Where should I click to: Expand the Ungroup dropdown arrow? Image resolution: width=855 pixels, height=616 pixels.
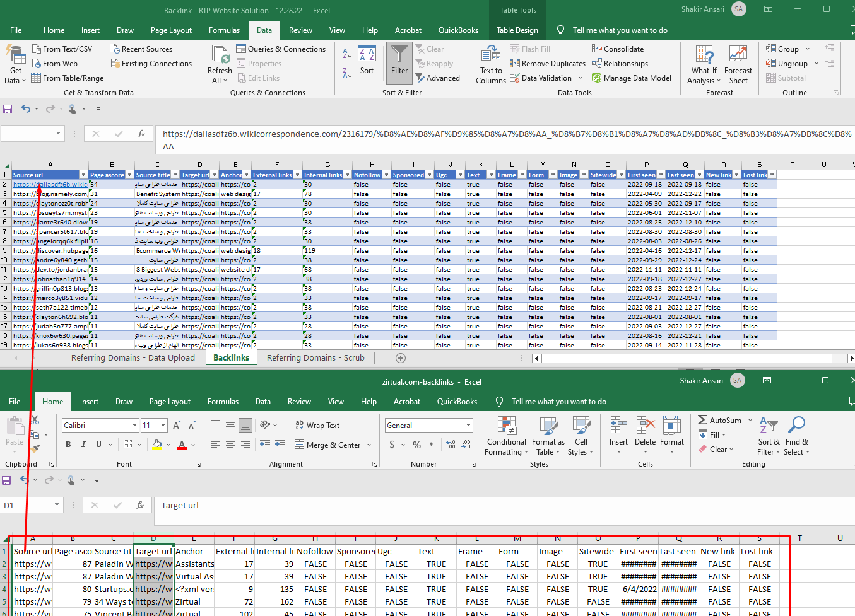click(817, 64)
